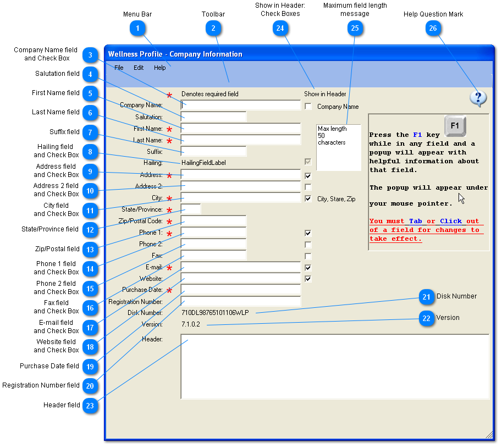Uncheck the Phone 1 header checkbox
This screenshot has width=502, height=448.
308,233
